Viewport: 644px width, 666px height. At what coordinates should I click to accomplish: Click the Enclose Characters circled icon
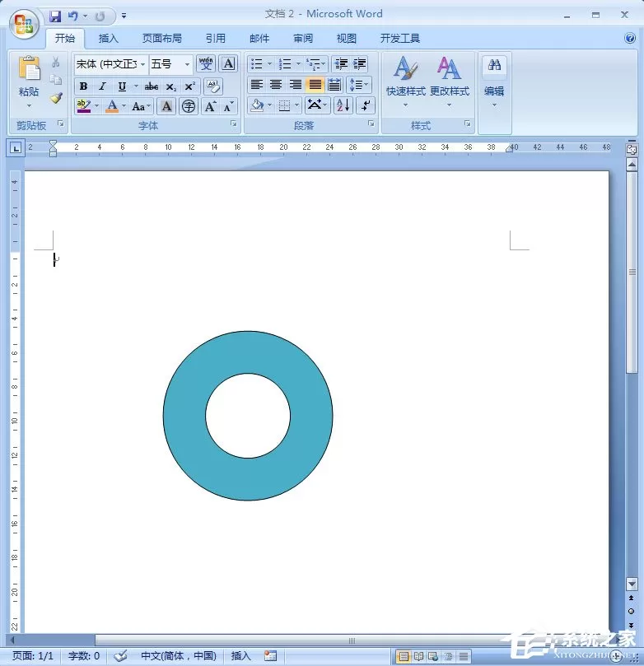[x=189, y=106]
